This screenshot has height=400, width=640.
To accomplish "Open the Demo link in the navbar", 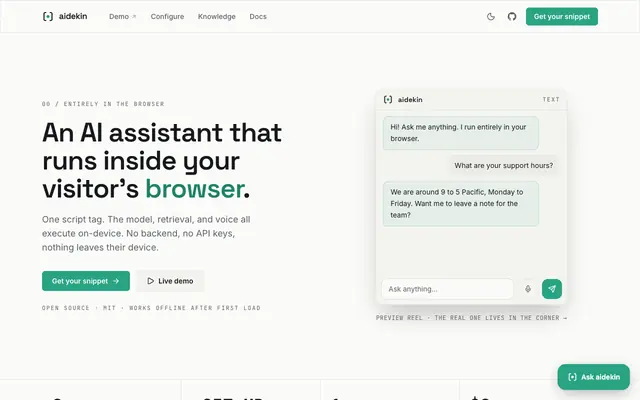I will [122, 16].
